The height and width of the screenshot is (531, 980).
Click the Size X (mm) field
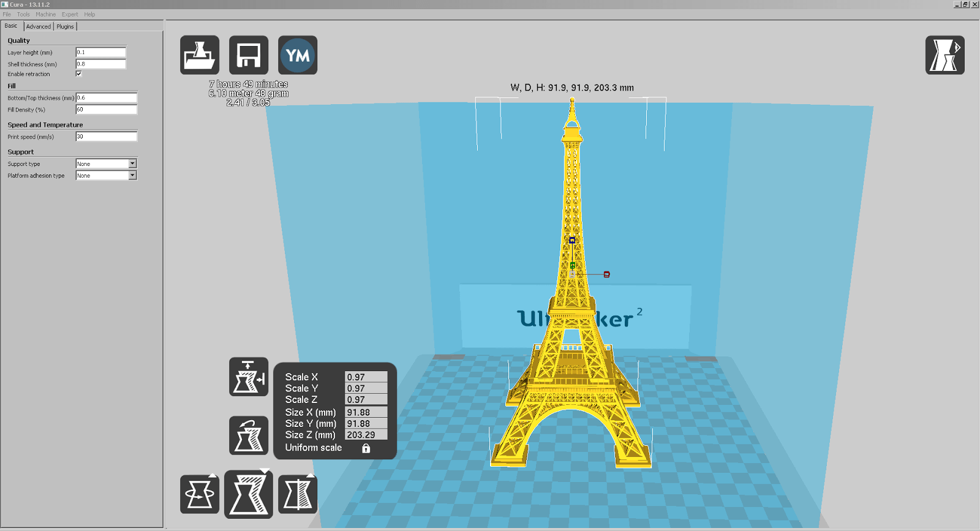[x=366, y=412]
